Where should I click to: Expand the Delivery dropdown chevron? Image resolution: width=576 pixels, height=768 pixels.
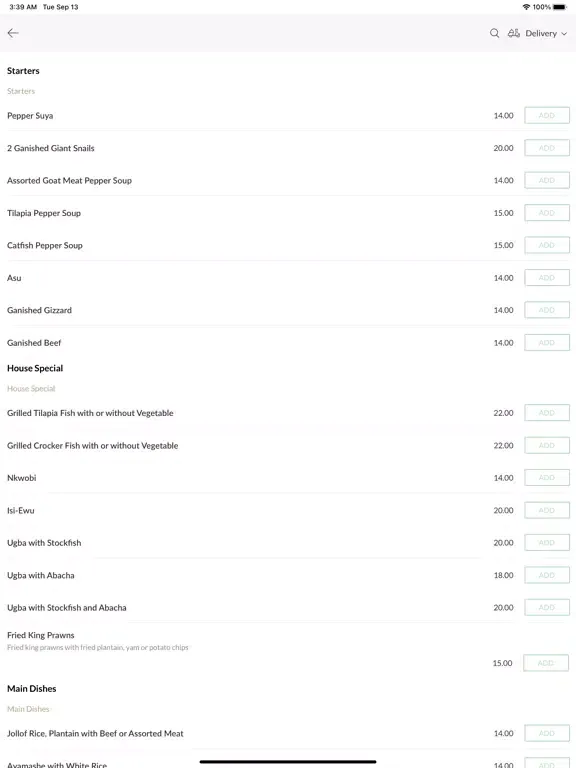pyautogui.click(x=564, y=34)
